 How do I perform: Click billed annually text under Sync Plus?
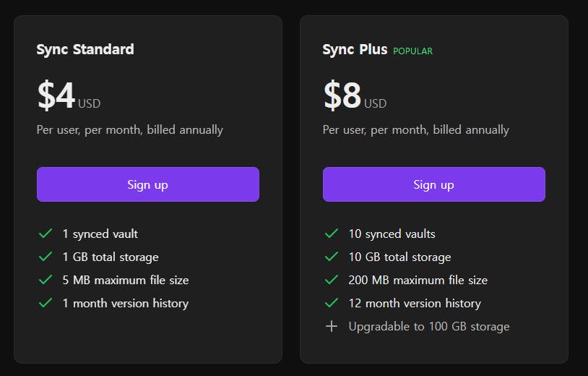click(x=471, y=130)
